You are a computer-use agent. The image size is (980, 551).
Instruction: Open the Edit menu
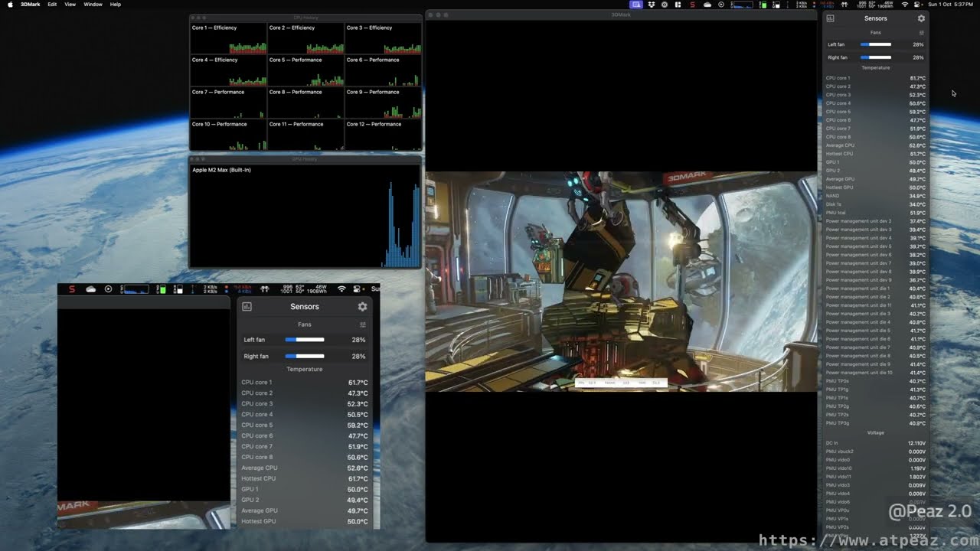[x=52, y=5]
